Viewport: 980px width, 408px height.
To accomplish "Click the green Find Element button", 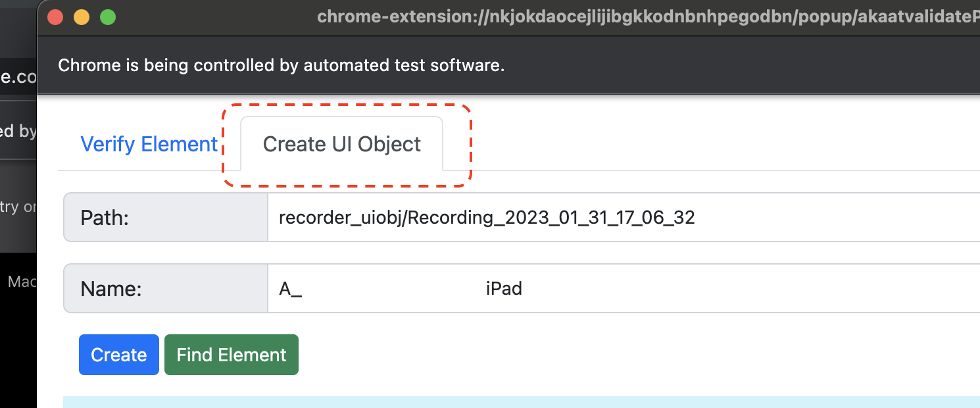I will [232, 355].
